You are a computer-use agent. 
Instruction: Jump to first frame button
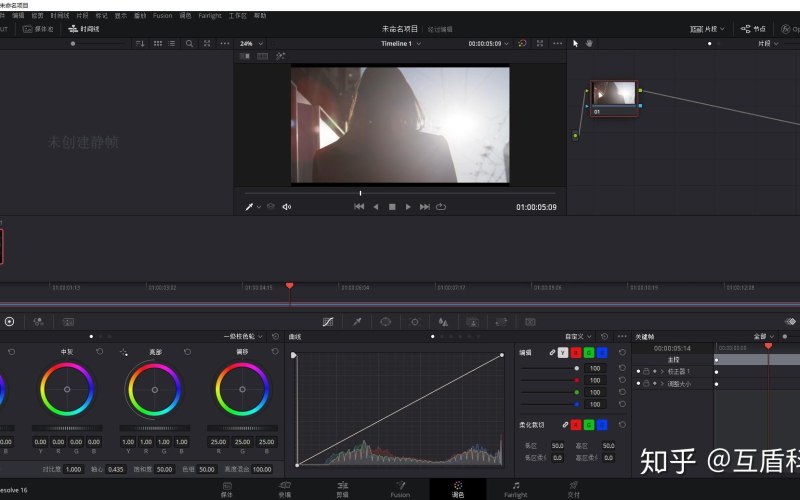coord(359,207)
